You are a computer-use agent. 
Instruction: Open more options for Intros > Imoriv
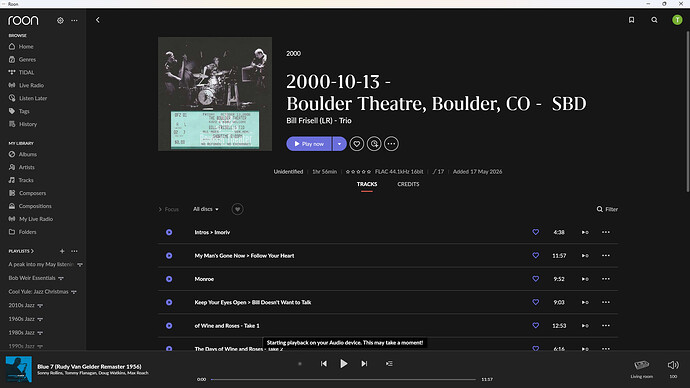(606, 232)
